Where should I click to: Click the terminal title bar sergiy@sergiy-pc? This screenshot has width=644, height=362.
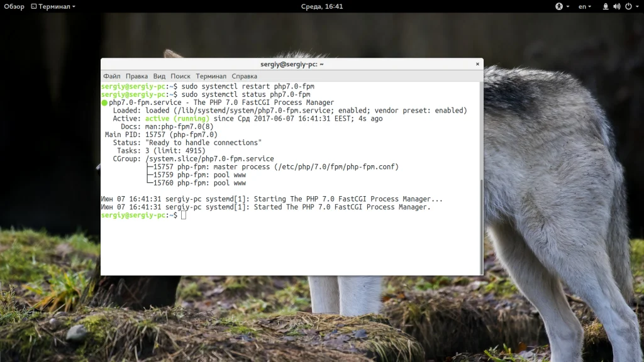coord(292,64)
